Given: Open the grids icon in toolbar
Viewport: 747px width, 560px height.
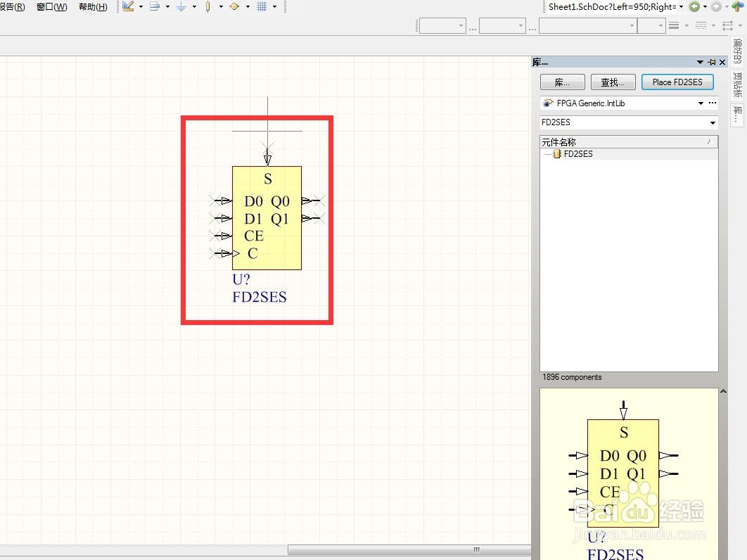Looking at the screenshot, I should coord(262,6).
